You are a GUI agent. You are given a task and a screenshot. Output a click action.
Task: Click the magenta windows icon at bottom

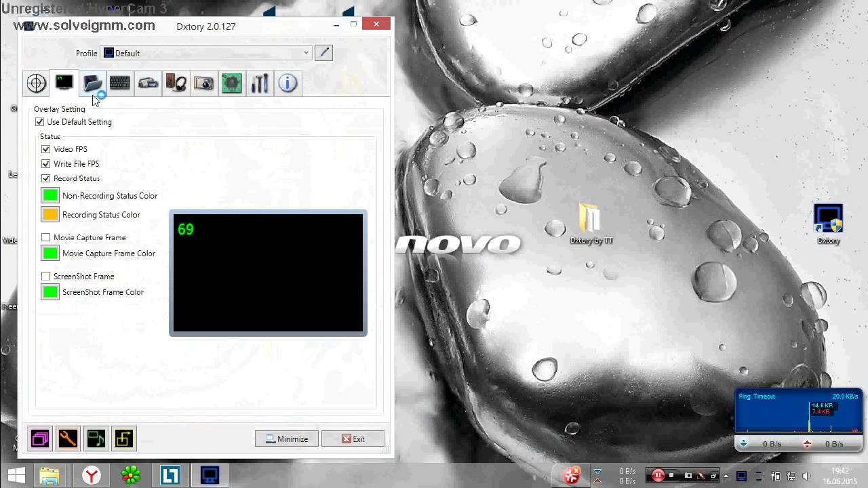coord(40,439)
